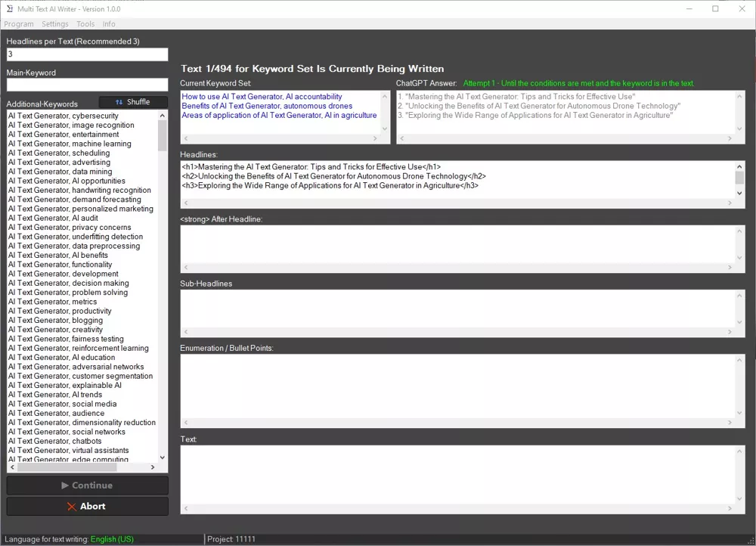Select 'AI Text Generator, AI opportunities' keyword

67,181
